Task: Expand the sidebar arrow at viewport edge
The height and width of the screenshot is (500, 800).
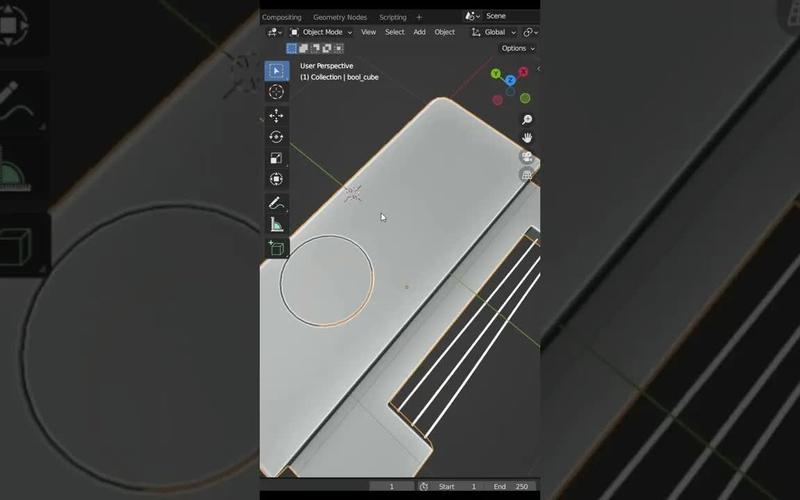Action: [538, 68]
